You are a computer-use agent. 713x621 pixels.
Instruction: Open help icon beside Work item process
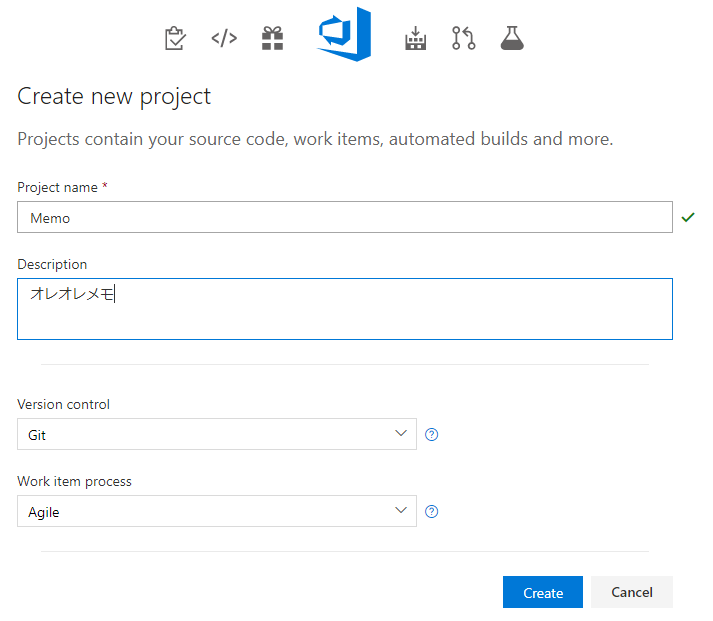coord(432,511)
